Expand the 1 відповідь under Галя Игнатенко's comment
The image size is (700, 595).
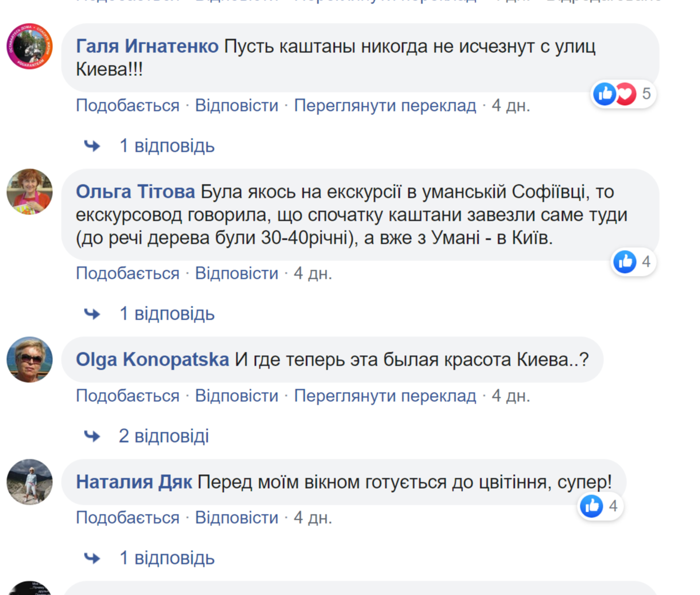click(168, 145)
